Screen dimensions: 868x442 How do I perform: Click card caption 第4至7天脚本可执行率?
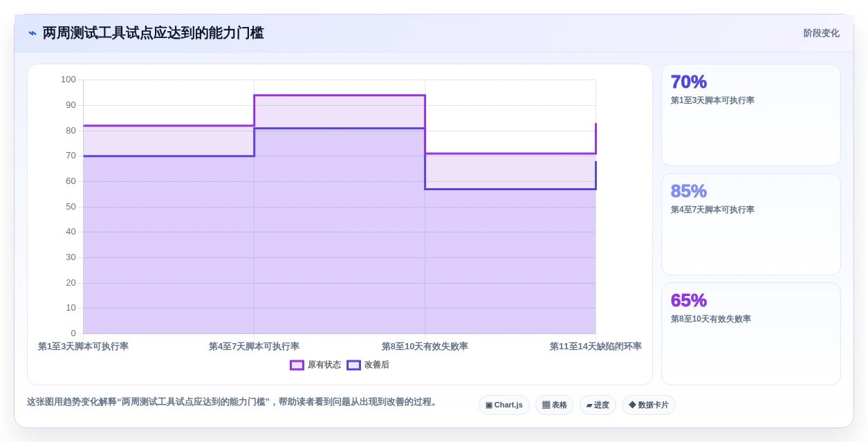point(712,210)
